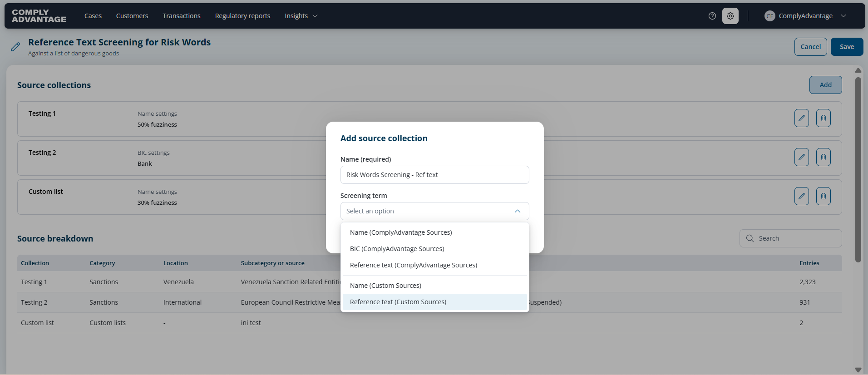Click the Testing 2 Sanctions category cell
This screenshot has height=375, width=868.
coord(104,302)
